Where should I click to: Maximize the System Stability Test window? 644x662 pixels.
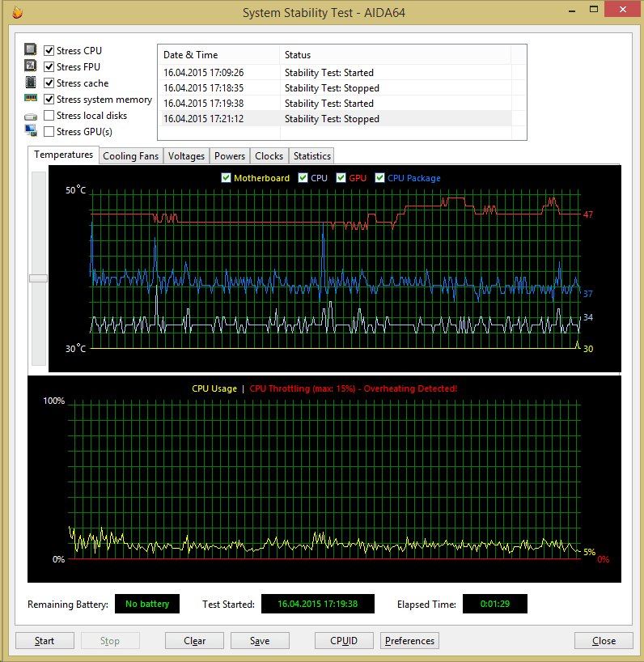pyautogui.click(x=594, y=9)
